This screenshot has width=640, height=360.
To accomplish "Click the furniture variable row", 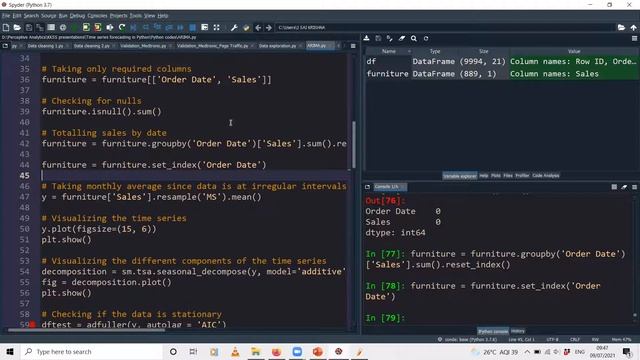I will click(x=502, y=74).
